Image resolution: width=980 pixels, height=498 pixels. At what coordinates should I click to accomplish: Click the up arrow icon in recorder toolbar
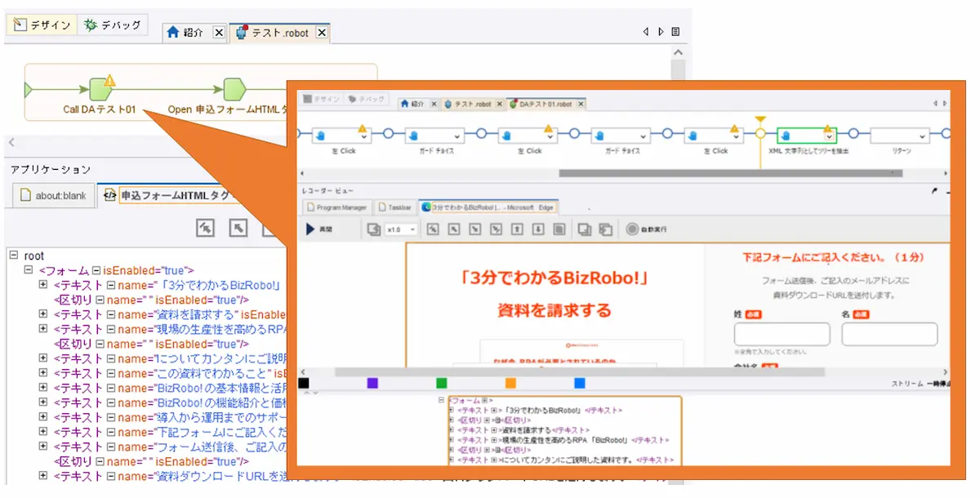click(x=516, y=229)
